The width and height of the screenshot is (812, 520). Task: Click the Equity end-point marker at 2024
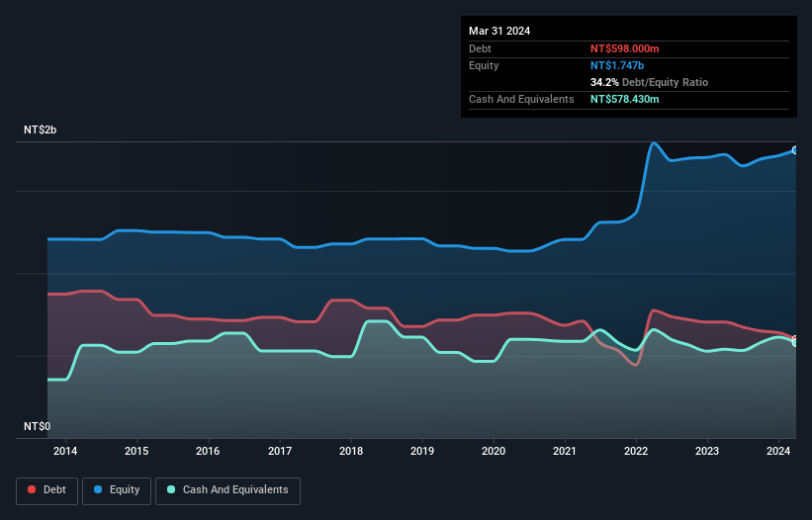(x=795, y=150)
